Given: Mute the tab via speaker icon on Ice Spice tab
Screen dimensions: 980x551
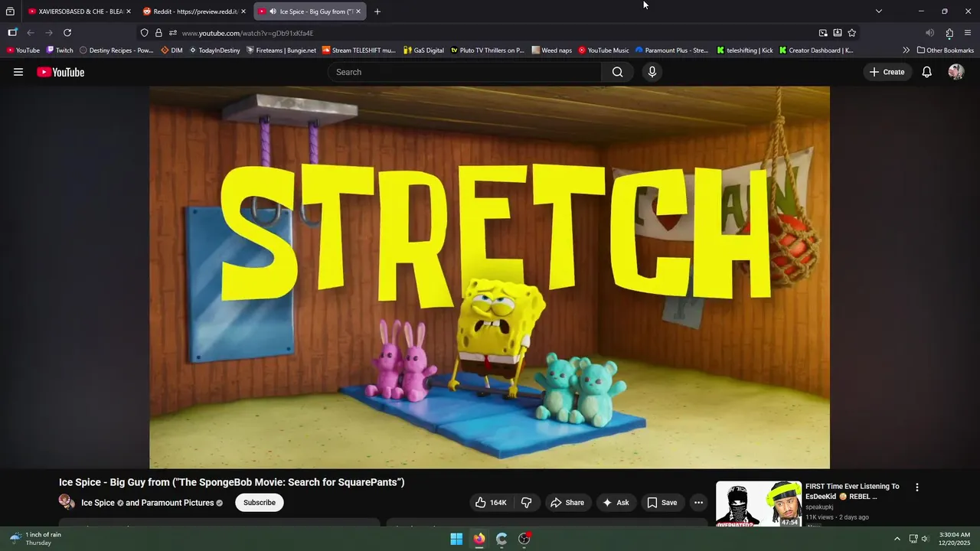Looking at the screenshot, I should coord(273,11).
